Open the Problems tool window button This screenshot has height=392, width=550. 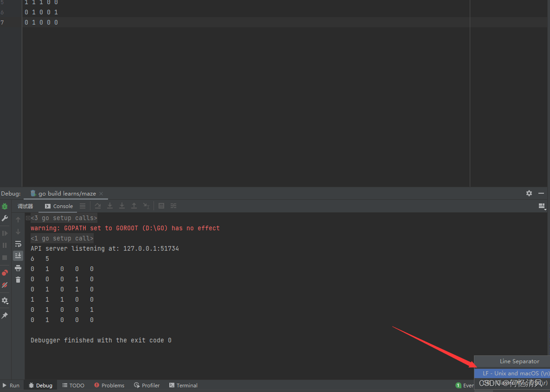tap(109, 386)
